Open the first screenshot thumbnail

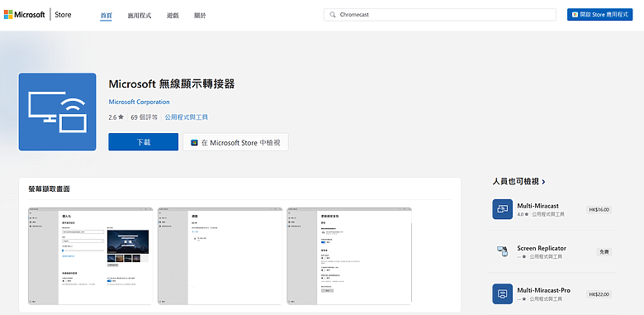pos(90,255)
